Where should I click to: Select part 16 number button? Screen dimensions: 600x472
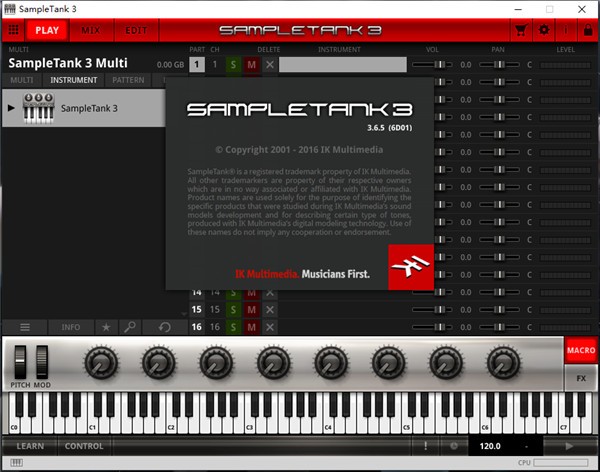pos(197,327)
